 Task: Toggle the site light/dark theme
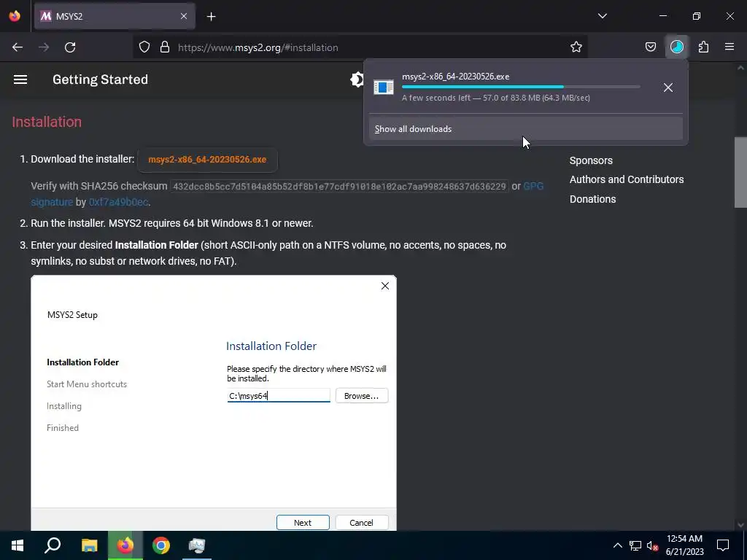click(357, 79)
